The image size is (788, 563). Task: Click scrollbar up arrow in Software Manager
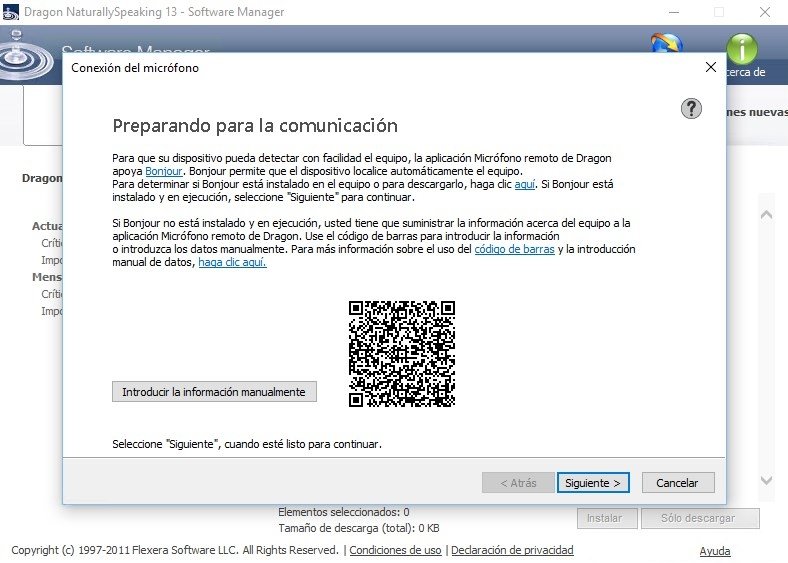pos(766,215)
